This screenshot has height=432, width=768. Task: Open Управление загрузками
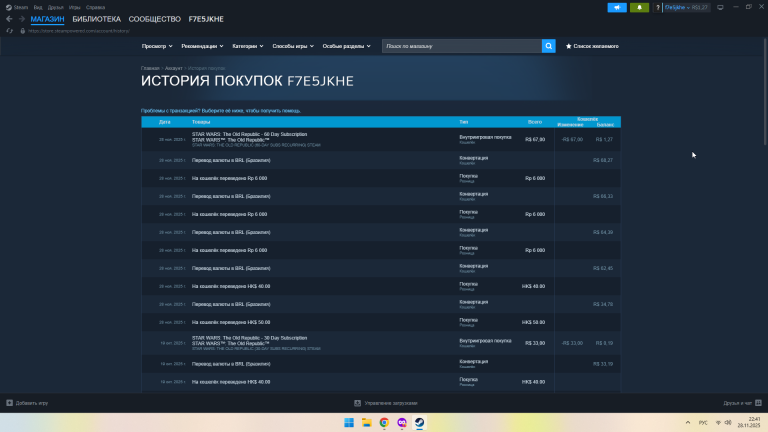pos(391,403)
